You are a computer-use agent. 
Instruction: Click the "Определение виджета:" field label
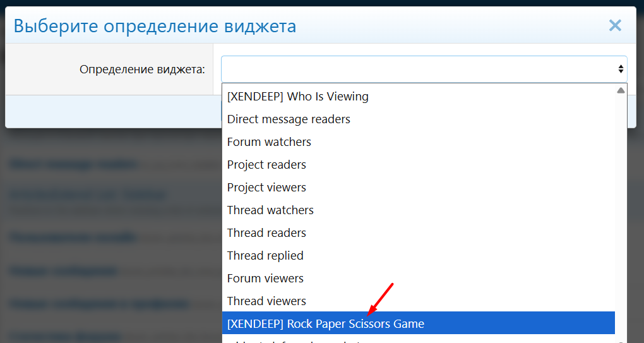[142, 69]
